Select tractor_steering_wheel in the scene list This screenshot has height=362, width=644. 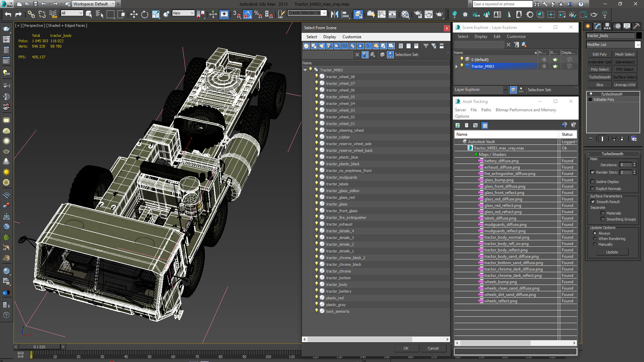coord(345,130)
